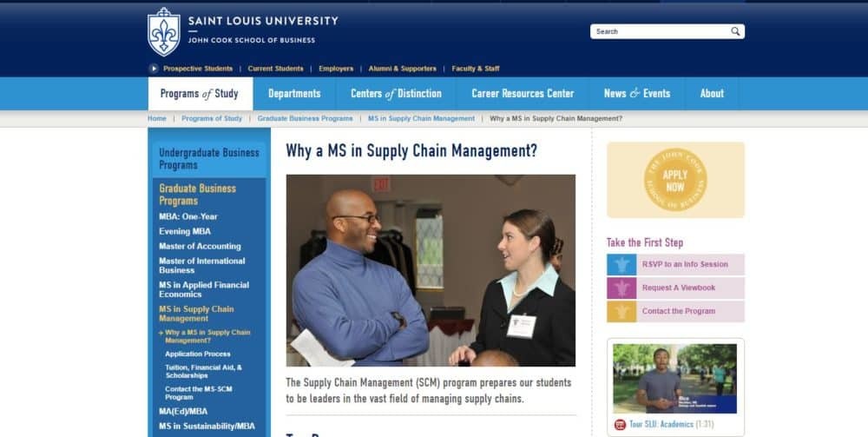Open the Centers of Distinction menu
The image size is (868, 437).
[397, 94]
